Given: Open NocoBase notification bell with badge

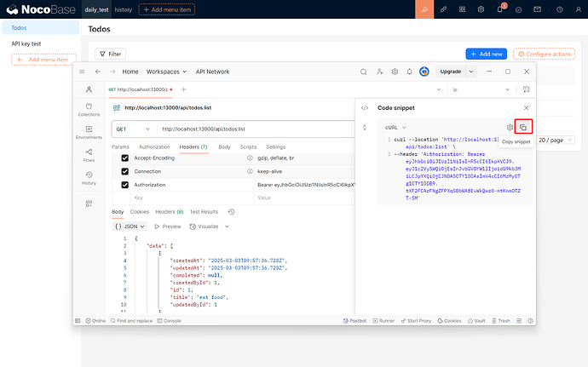Looking at the screenshot, I should (500, 9).
